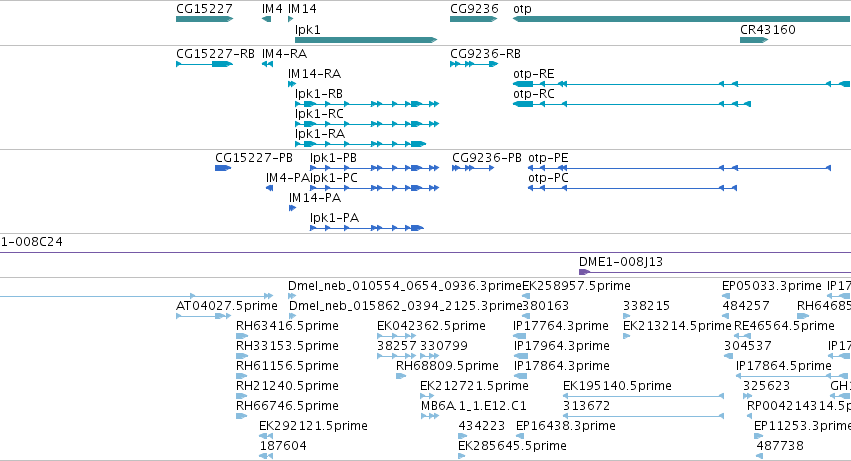Image resolution: width=851 pixels, height=461 pixels.
Task: Click the EK258957.5prime EST label
Action: [576, 286]
